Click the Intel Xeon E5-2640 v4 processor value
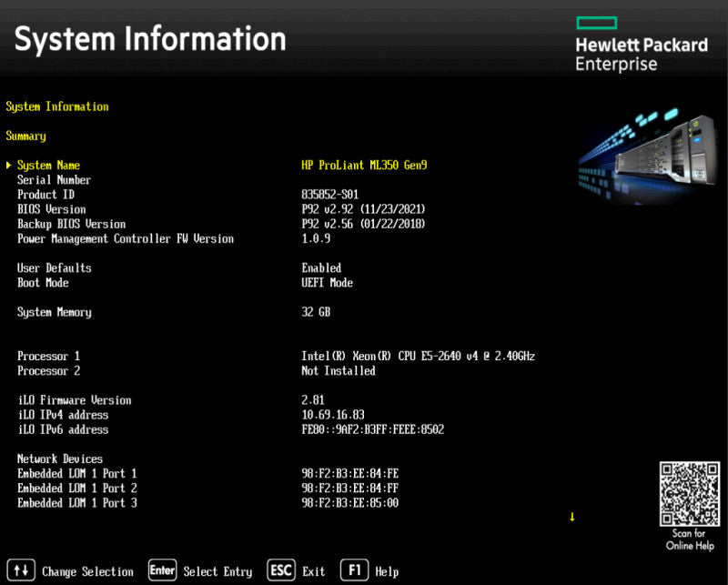 tap(419, 356)
